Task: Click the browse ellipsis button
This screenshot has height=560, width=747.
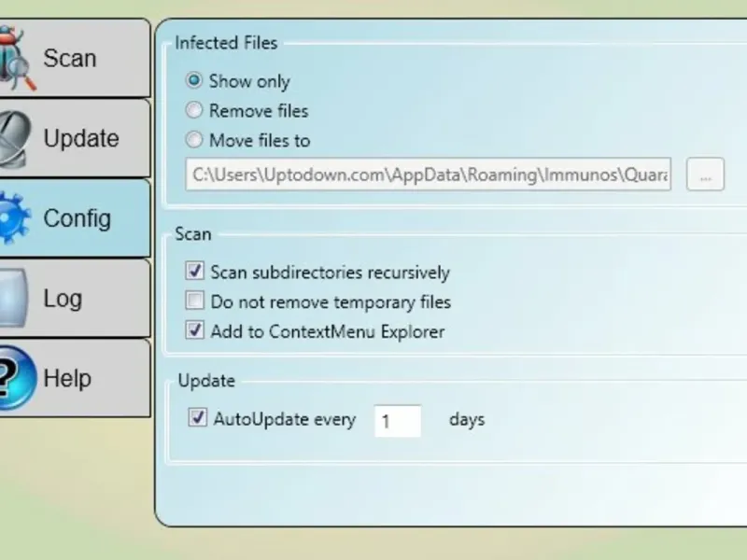Action: pyautogui.click(x=705, y=175)
